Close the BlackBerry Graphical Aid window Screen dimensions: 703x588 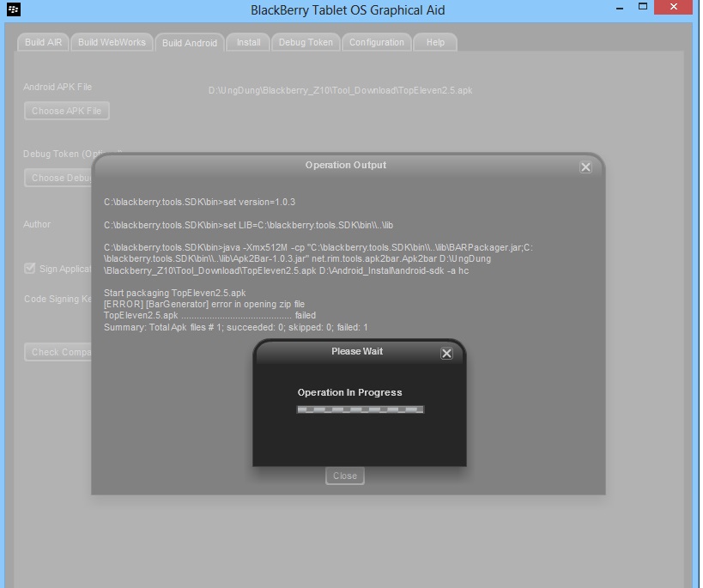(x=674, y=7)
